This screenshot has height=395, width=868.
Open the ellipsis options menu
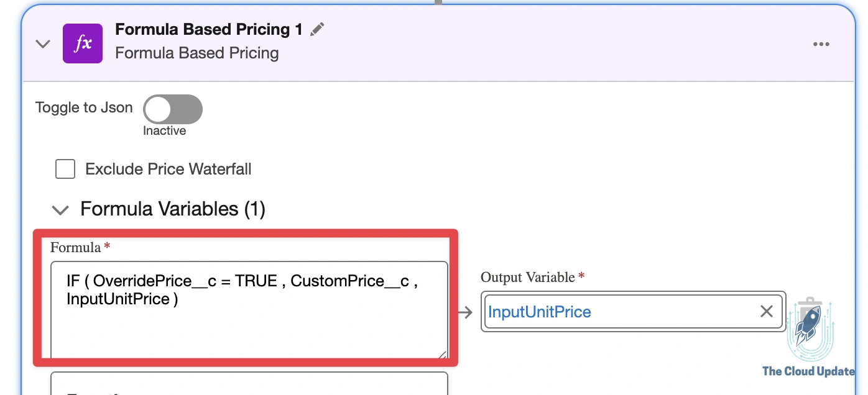(x=822, y=43)
